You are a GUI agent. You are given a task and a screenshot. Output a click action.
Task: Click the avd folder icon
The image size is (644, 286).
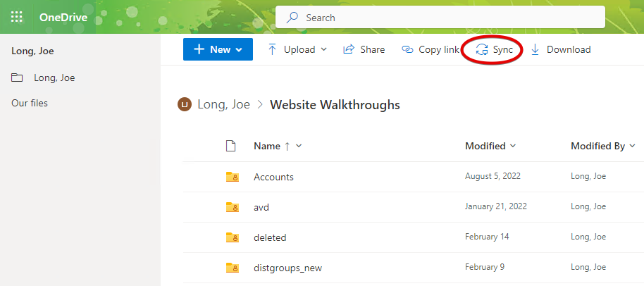[x=232, y=207]
